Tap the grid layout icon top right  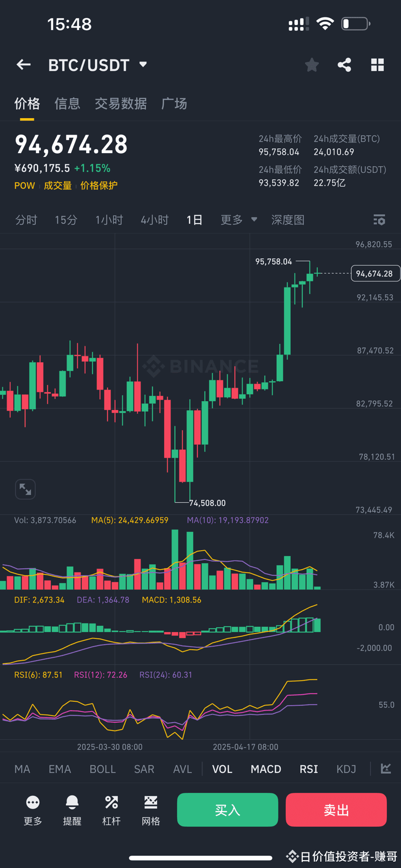coord(377,64)
